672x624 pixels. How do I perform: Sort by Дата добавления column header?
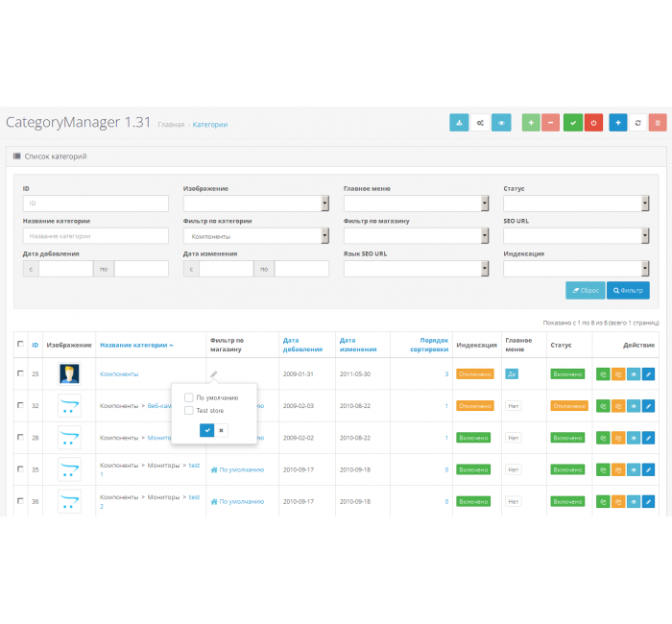click(x=302, y=345)
